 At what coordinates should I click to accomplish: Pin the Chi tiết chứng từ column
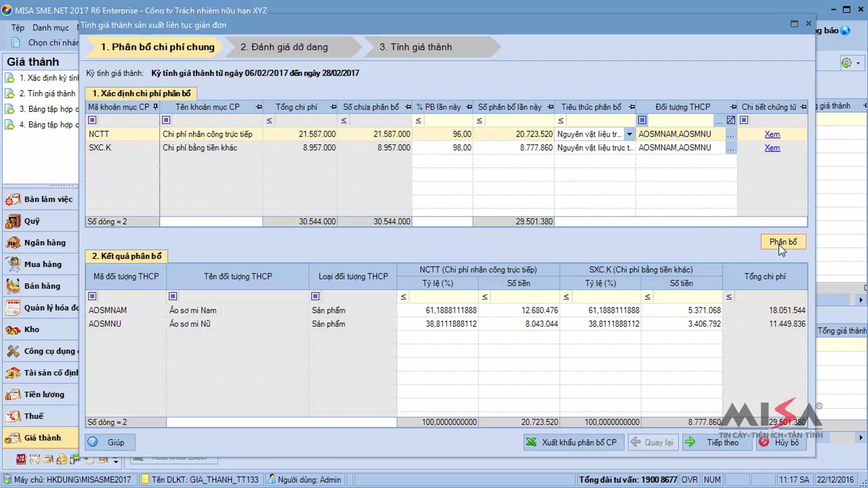(803, 107)
